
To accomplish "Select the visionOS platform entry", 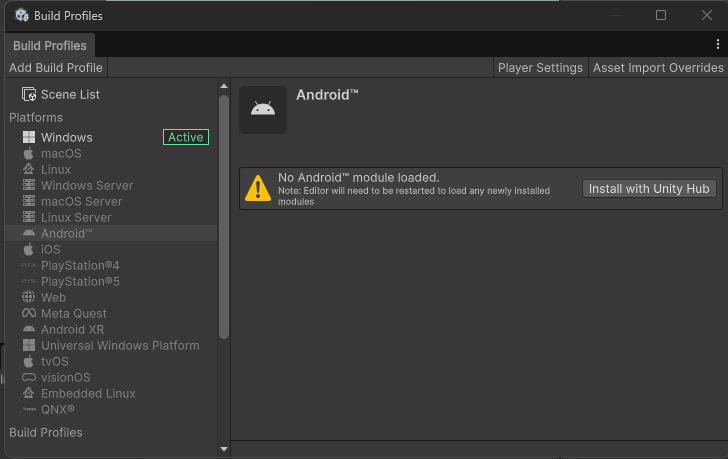I will click(x=66, y=378).
